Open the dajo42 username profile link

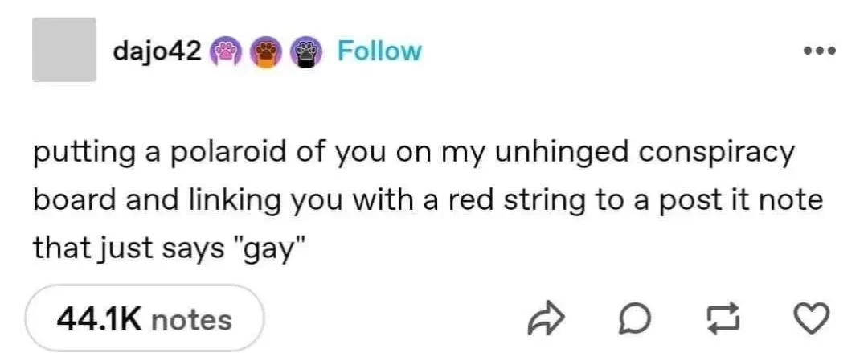pos(156,51)
